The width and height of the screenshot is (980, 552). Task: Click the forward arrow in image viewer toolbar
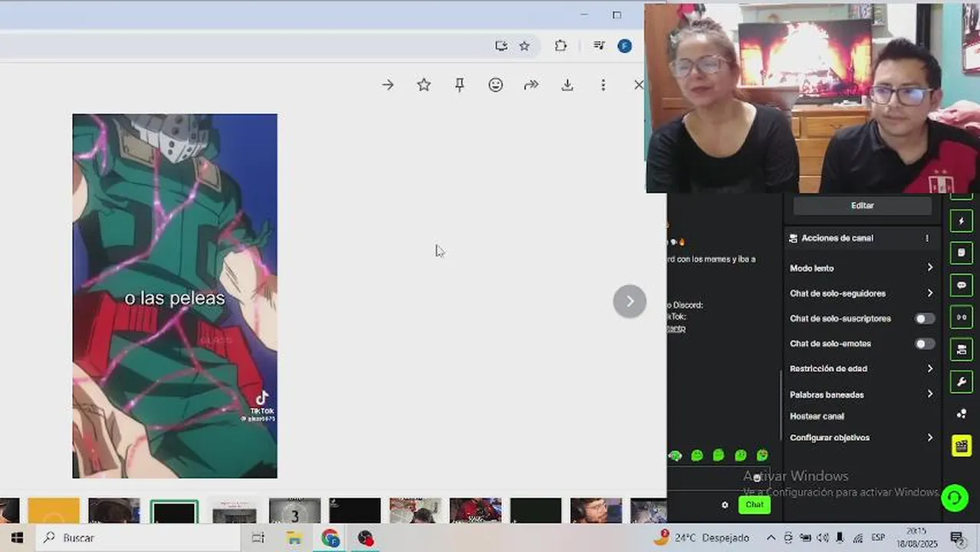click(x=388, y=85)
